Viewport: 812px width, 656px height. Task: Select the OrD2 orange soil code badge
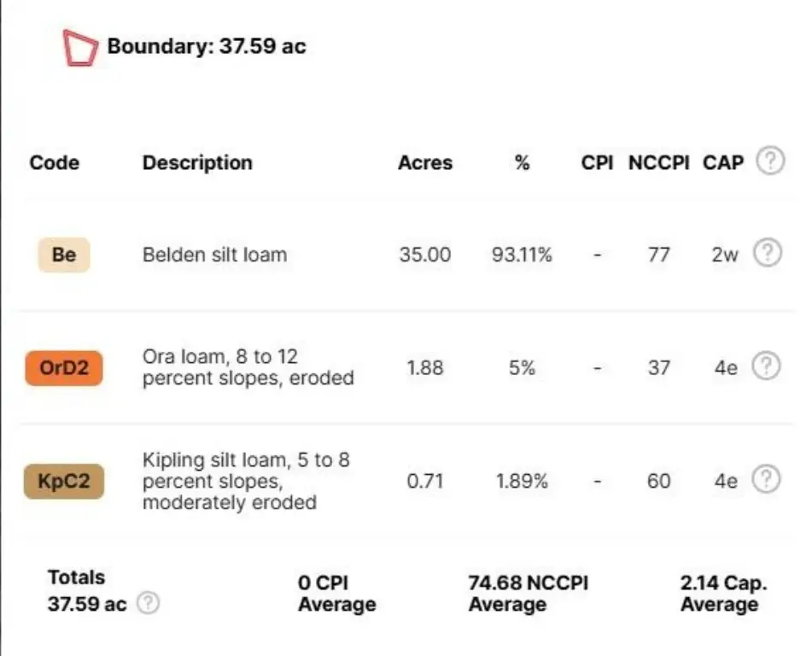click(64, 368)
